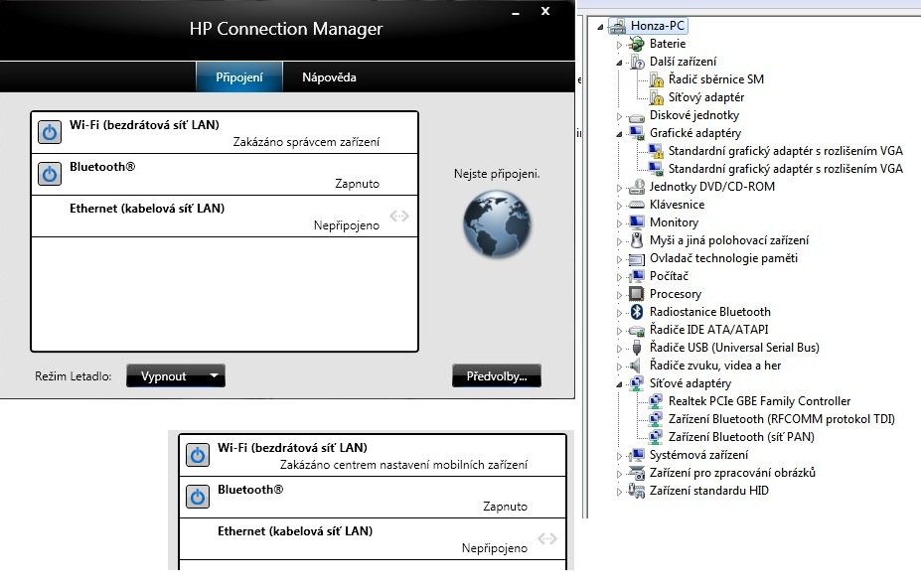Toggle Bluetooth power button in Connection Manager

coord(49,174)
